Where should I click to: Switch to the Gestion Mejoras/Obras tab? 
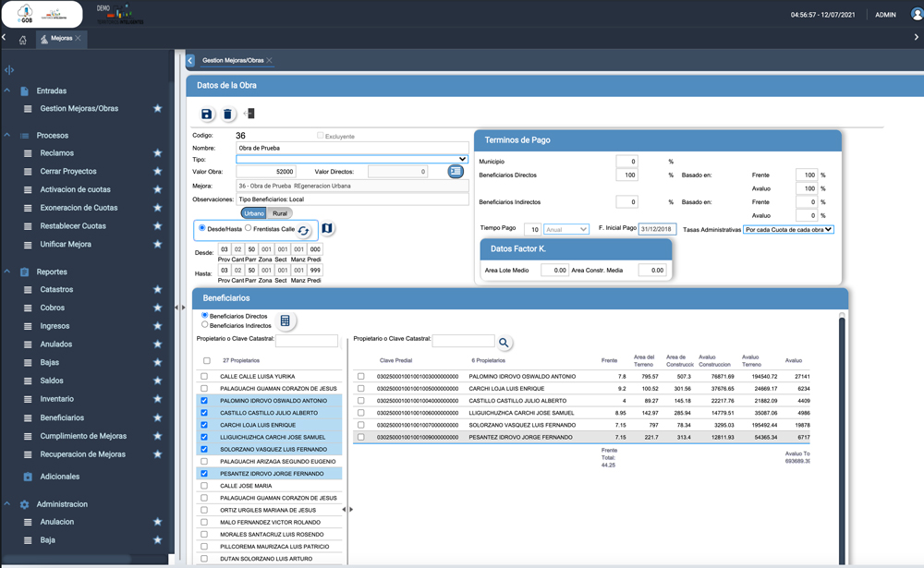(x=233, y=60)
